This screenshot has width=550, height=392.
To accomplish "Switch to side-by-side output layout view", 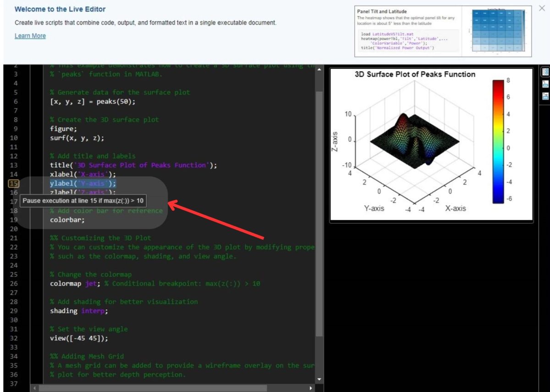I will click(x=545, y=72).
